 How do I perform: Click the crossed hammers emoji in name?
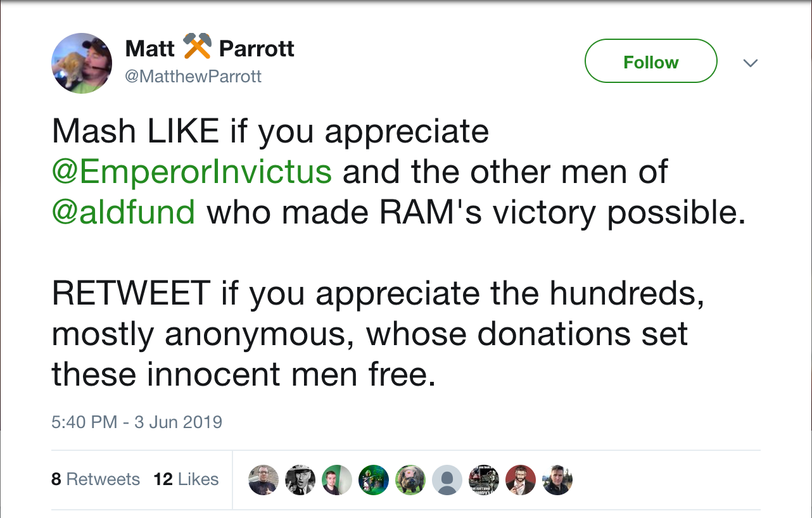click(x=196, y=47)
